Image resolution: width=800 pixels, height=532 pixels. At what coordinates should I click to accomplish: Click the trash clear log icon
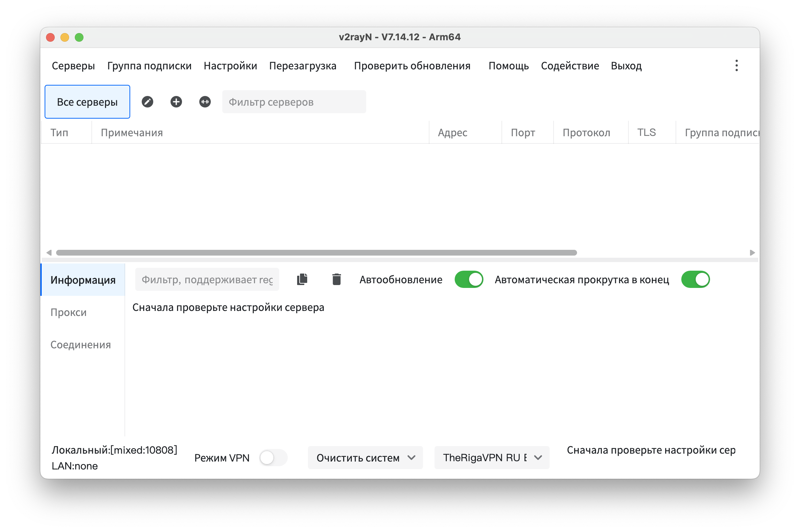[337, 279]
